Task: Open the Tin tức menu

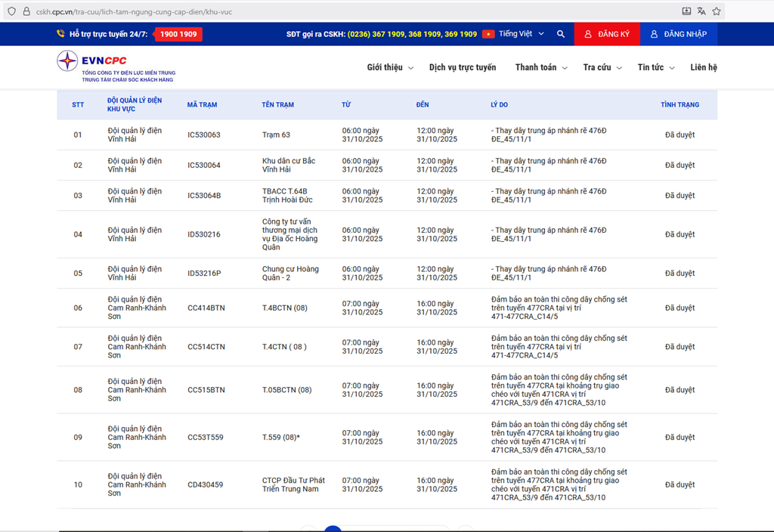Action: point(655,67)
